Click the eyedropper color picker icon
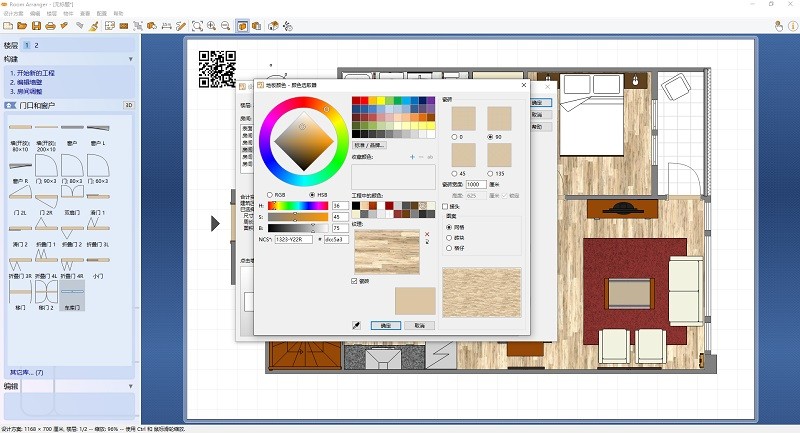The height and width of the screenshot is (433, 800). (356, 325)
